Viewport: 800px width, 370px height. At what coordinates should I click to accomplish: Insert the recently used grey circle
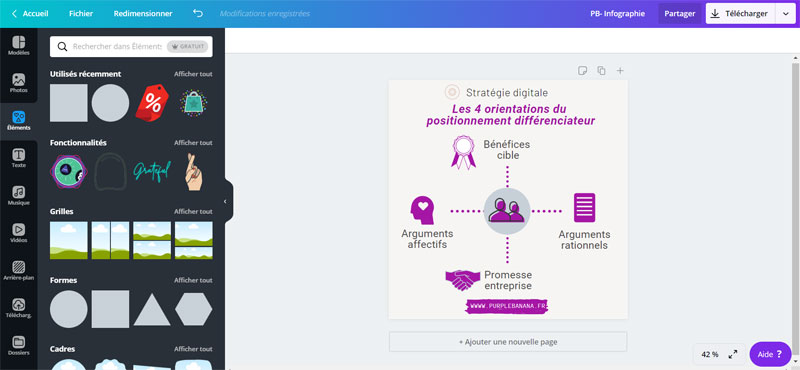tap(110, 103)
